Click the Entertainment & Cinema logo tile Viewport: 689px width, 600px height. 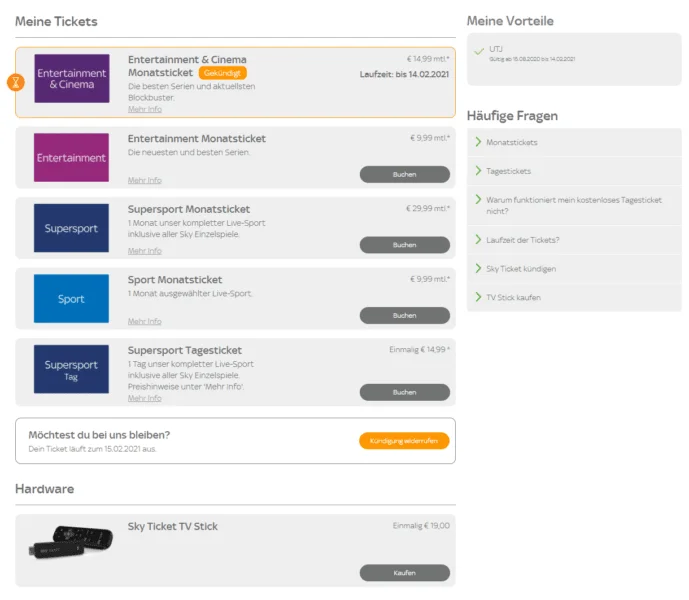[71, 79]
